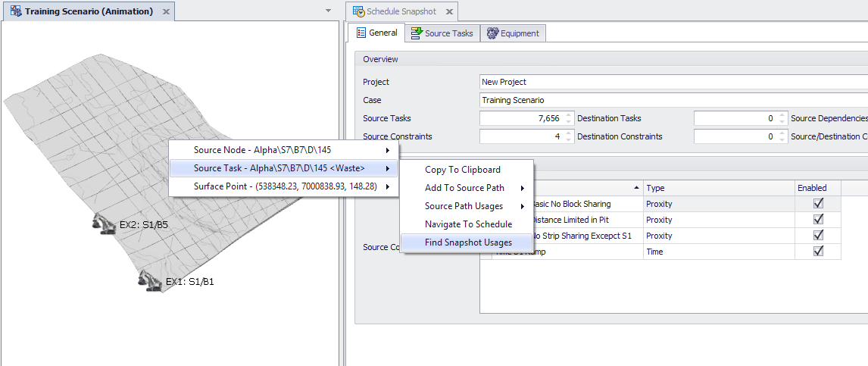The image size is (868, 366).
Task: Toggle Enabled for Basic No Block Sharing
Action: pos(818,204)
